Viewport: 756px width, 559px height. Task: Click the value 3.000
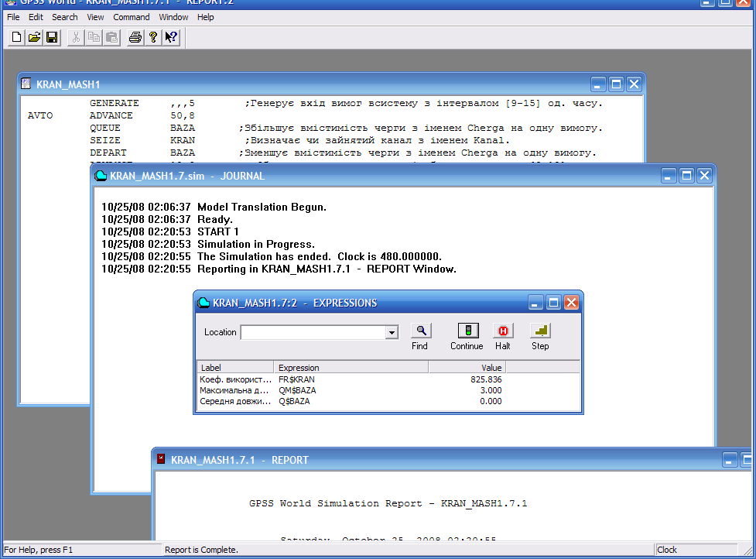tap(491, 390)
